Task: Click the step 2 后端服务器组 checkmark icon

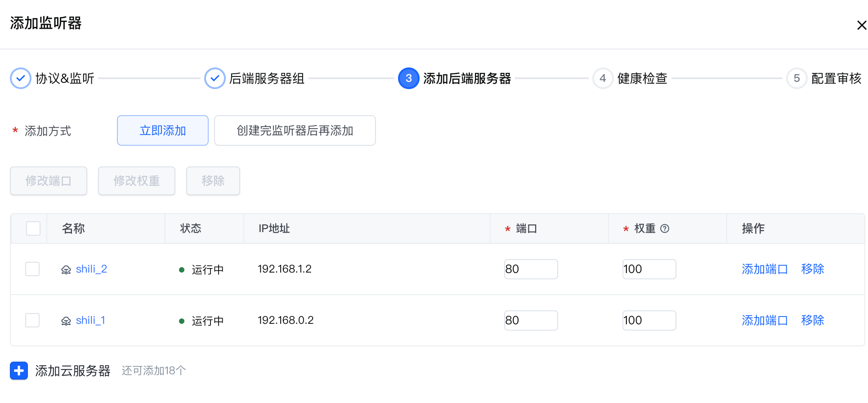Action: tap(215, 78)
